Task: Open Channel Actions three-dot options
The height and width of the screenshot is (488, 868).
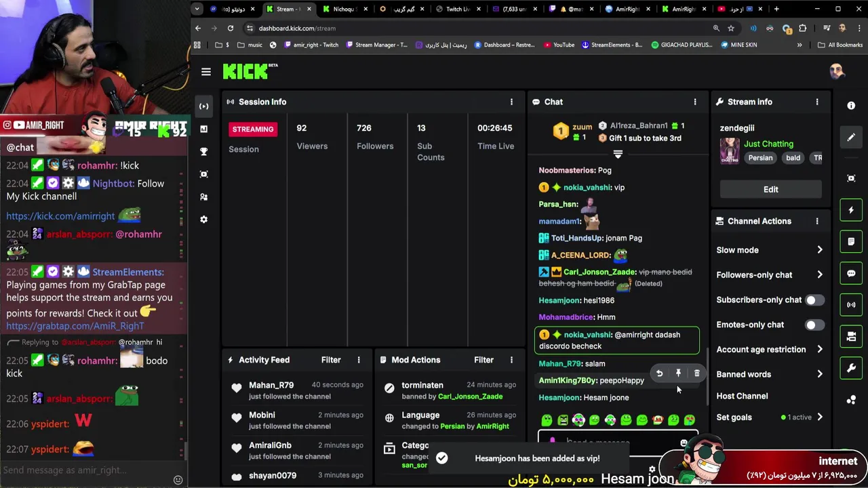Action: [x=816, y=221]
